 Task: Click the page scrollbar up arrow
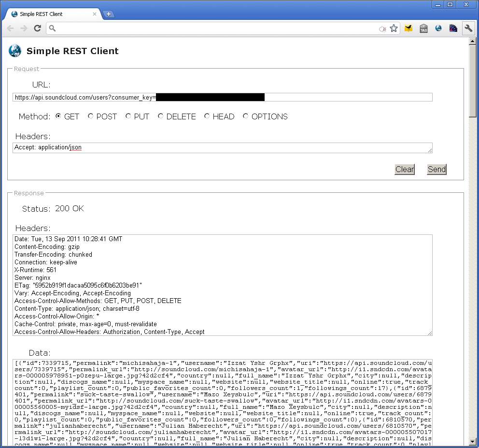(x=473, y=41)
